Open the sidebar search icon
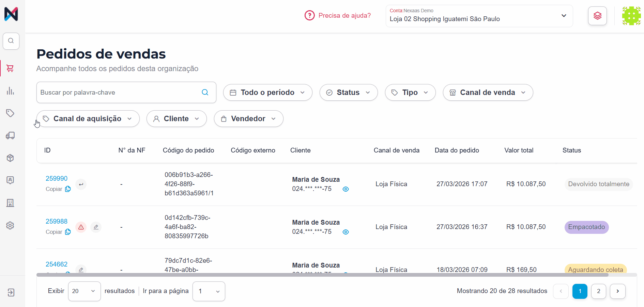 [x=11, y=41]
